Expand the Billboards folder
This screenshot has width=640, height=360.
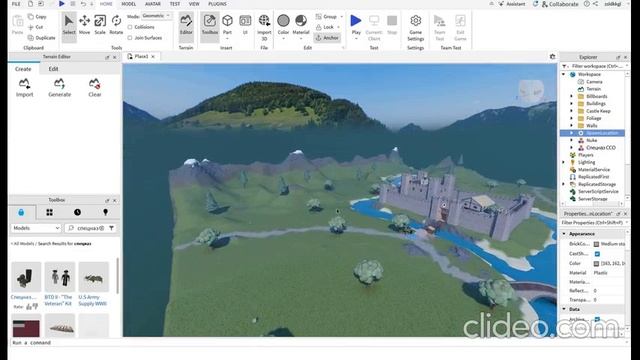(571, 96)
